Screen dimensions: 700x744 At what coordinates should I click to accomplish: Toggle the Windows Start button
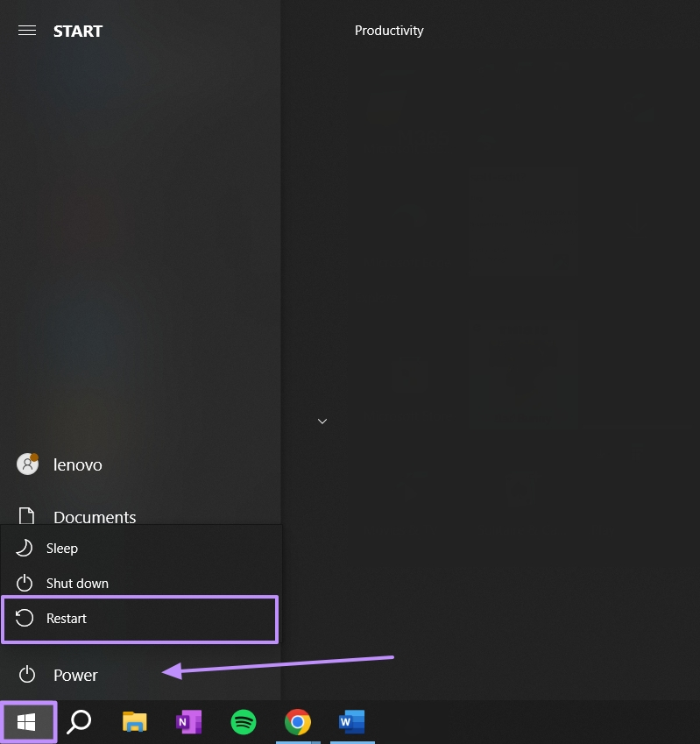27,722
